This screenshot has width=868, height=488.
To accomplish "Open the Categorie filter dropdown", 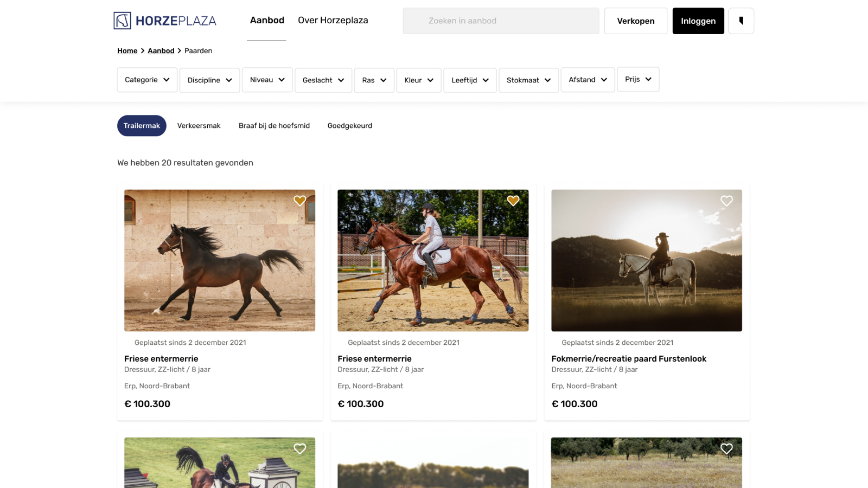I will coord(147,80).
